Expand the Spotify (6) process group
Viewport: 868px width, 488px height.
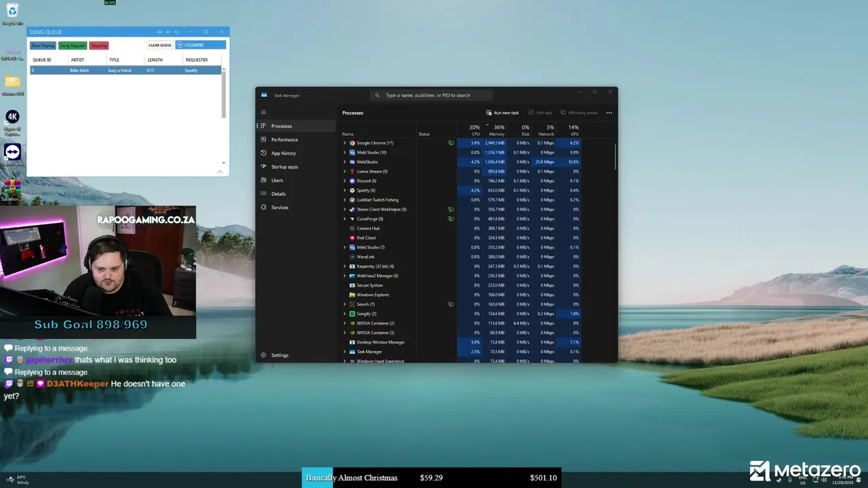click(344, 190)
